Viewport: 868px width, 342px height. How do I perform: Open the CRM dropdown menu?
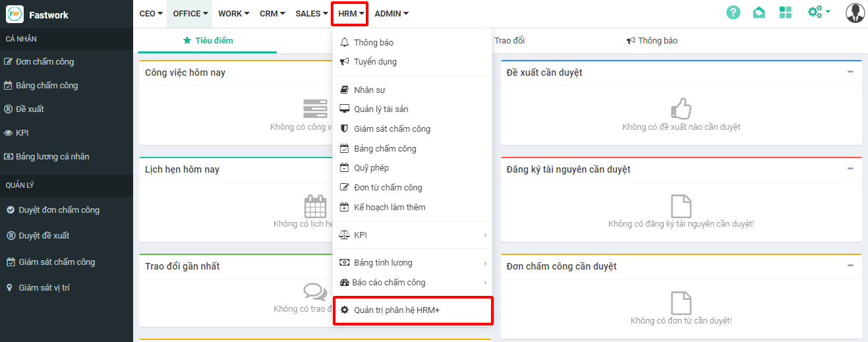(272, 14)
